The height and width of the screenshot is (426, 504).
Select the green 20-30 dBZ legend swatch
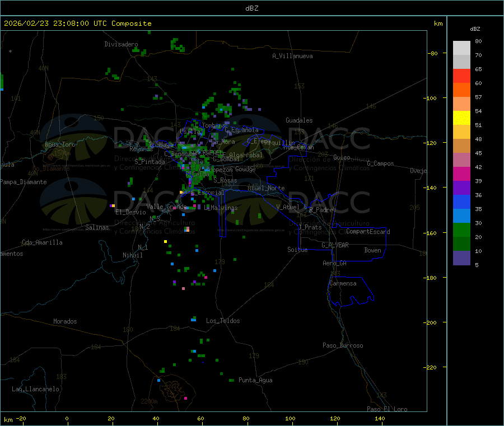click(461, 230)
